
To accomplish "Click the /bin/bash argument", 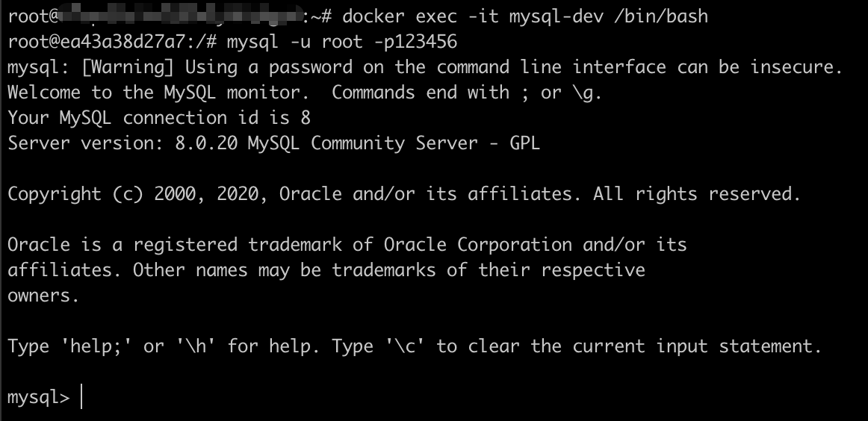I will coord(661,16).
